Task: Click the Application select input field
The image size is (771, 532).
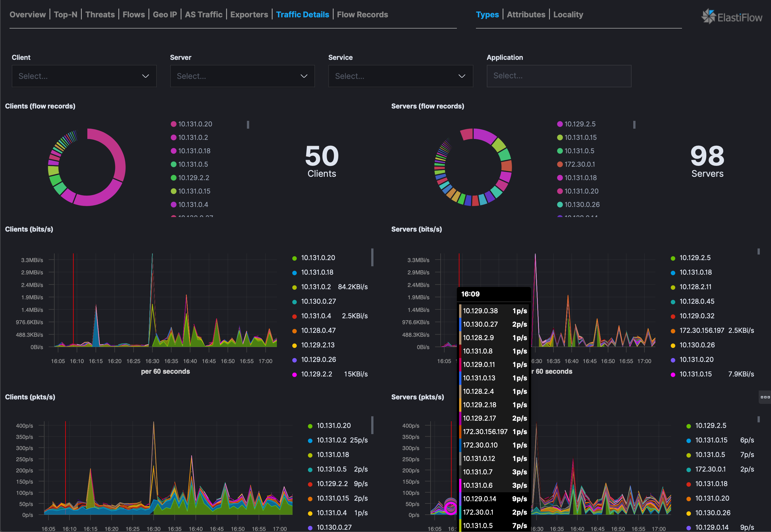Action: coord(559,76)
